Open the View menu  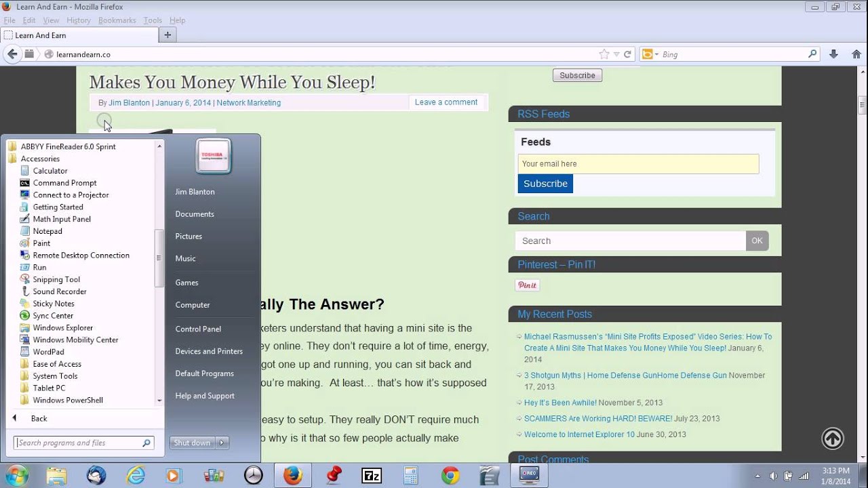pos(52,20)
